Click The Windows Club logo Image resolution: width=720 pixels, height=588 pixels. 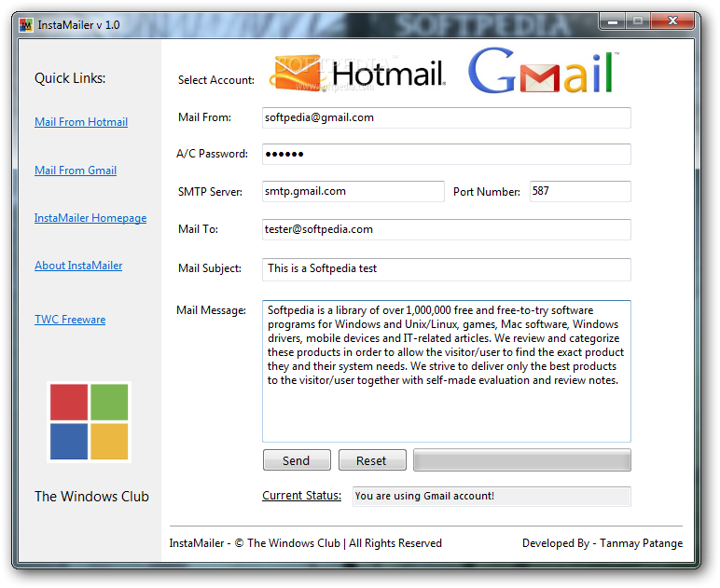tap(90, 422)
